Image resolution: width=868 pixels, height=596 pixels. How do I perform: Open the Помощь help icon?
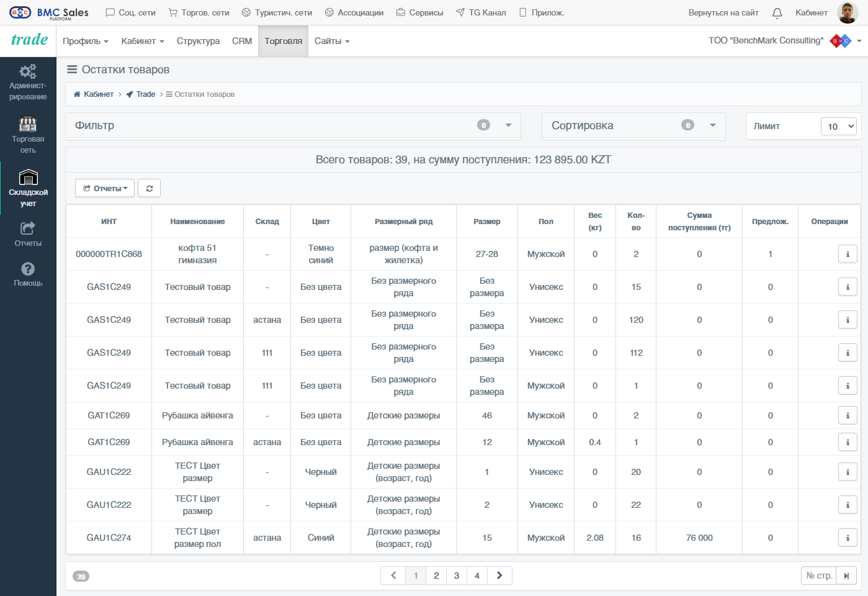click(x=28, y=274)
